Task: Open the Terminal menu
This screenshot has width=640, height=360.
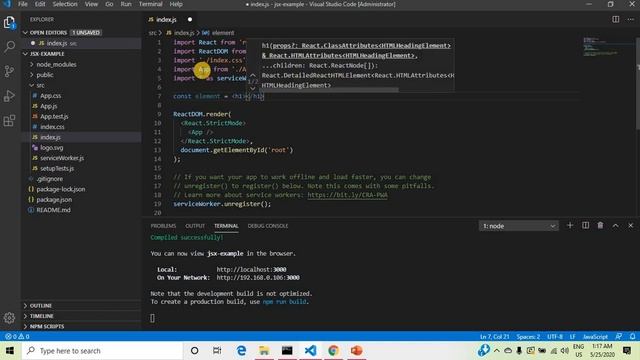Action: coord(151,4)
